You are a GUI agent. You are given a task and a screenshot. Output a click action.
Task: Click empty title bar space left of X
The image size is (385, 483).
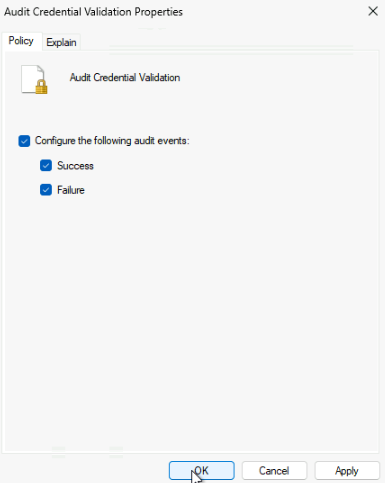(273, 12)
